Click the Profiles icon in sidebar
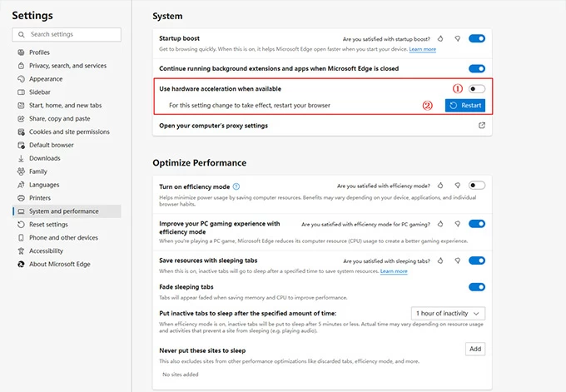The image size is (566, 392). click(x=20, y=52)
